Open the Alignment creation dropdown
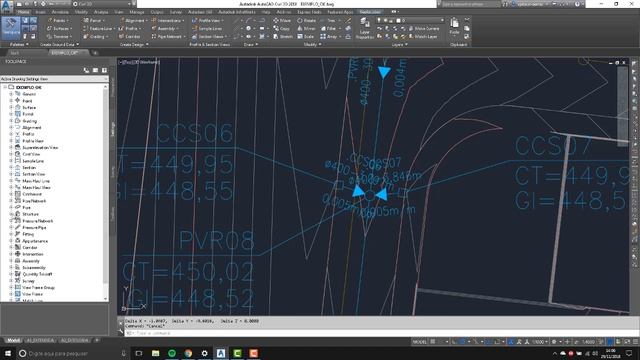This screenshot has width=640, height=360. 133,20
